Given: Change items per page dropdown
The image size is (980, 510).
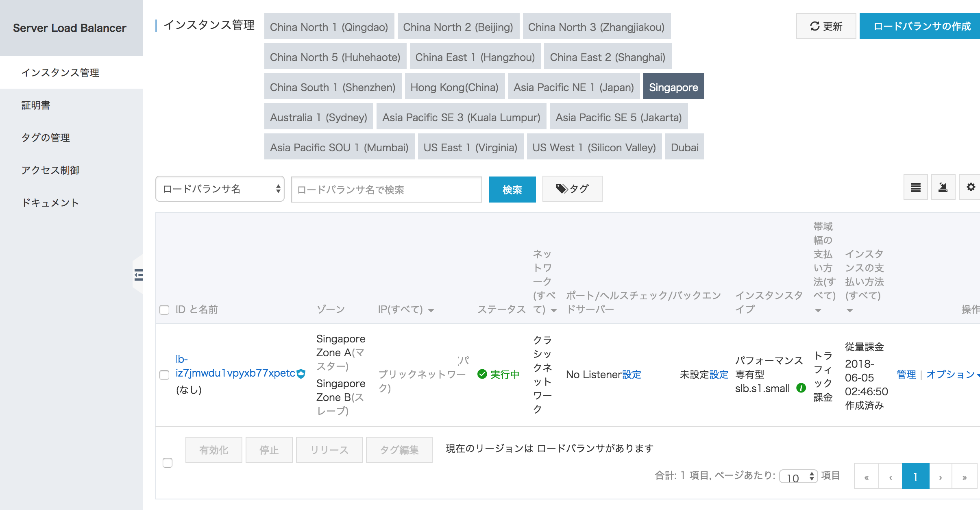Looking at the screenshot, I should pyautogui.click(x=798, y=477).
